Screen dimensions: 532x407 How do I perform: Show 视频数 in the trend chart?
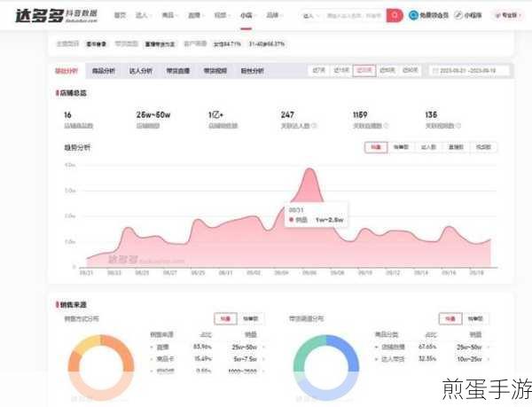click(483, 147)
